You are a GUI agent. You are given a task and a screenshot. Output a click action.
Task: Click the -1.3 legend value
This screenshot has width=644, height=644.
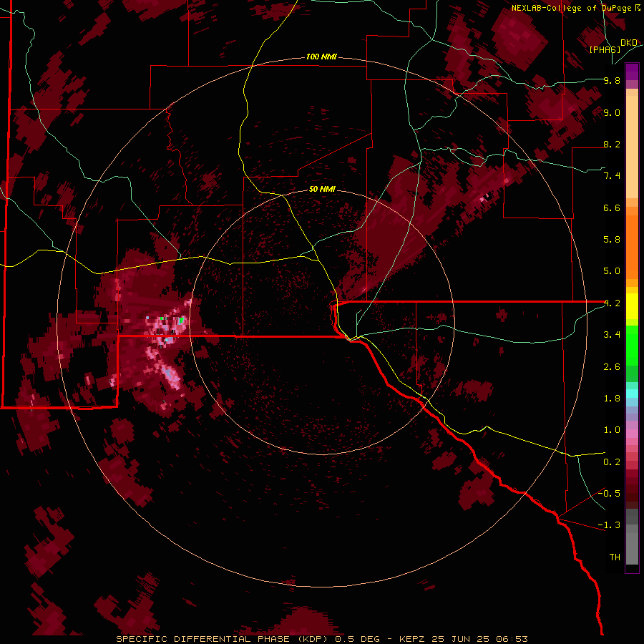point(609,525)
